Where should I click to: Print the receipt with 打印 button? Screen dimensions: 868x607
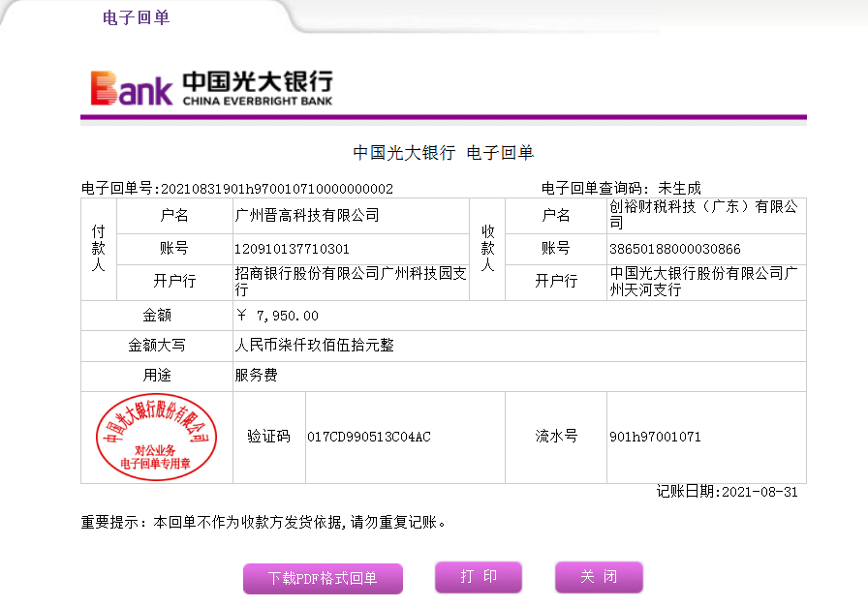click(479, 577)
